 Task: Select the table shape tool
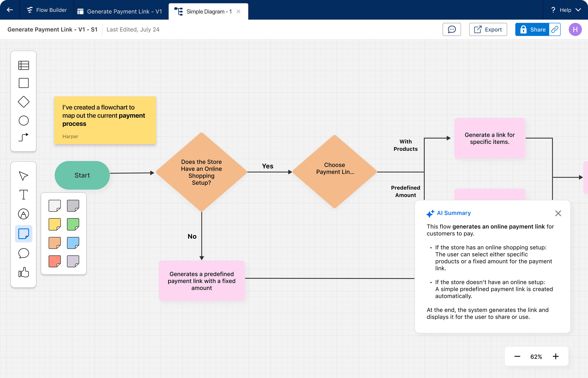(x=24, y=65)
